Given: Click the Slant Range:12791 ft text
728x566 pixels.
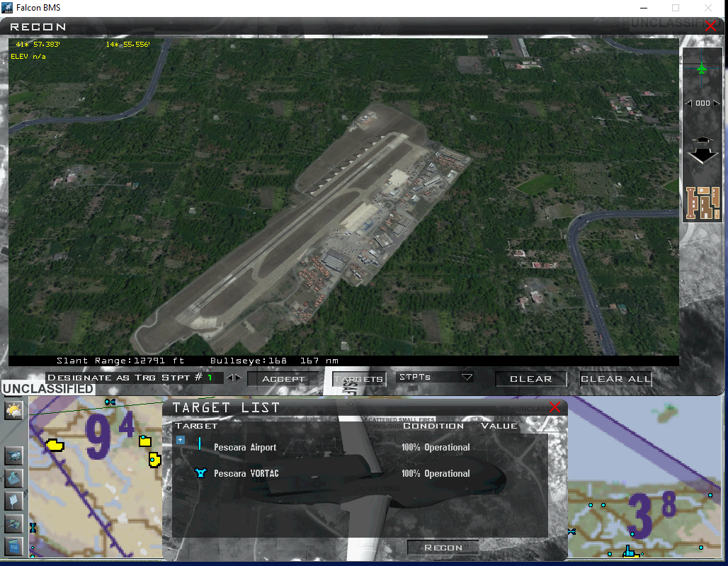Looking at the screenshot, I should [x=120, y=361].
